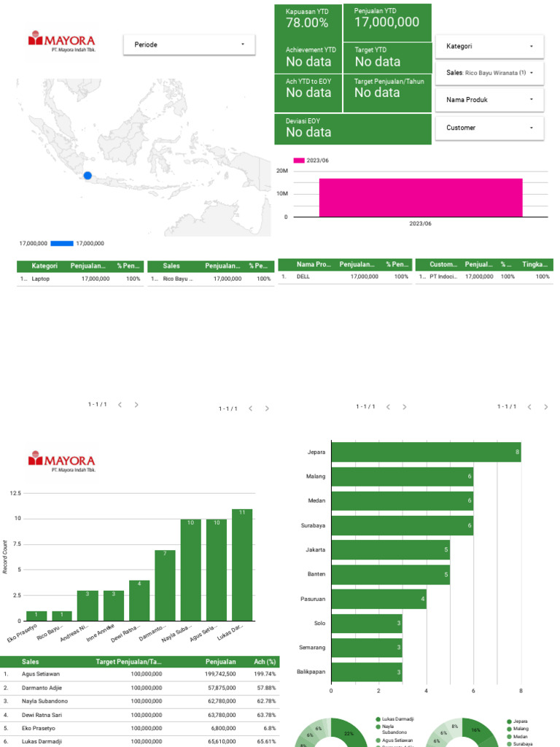Image resolution: width=560 pixels, height=747 pixels.
Task: Click the bar labeled 7 in record count chart
Action: (x=165, y=586)
